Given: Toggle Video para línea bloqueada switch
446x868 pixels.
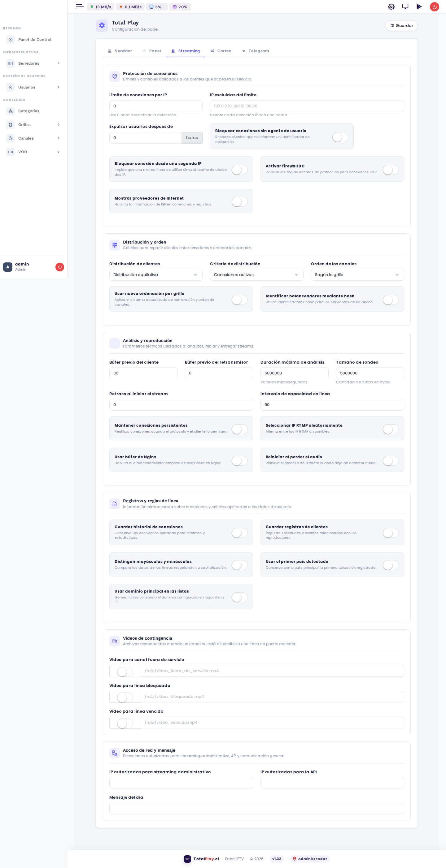Looking at the screenshot, I should pos(125,697).
